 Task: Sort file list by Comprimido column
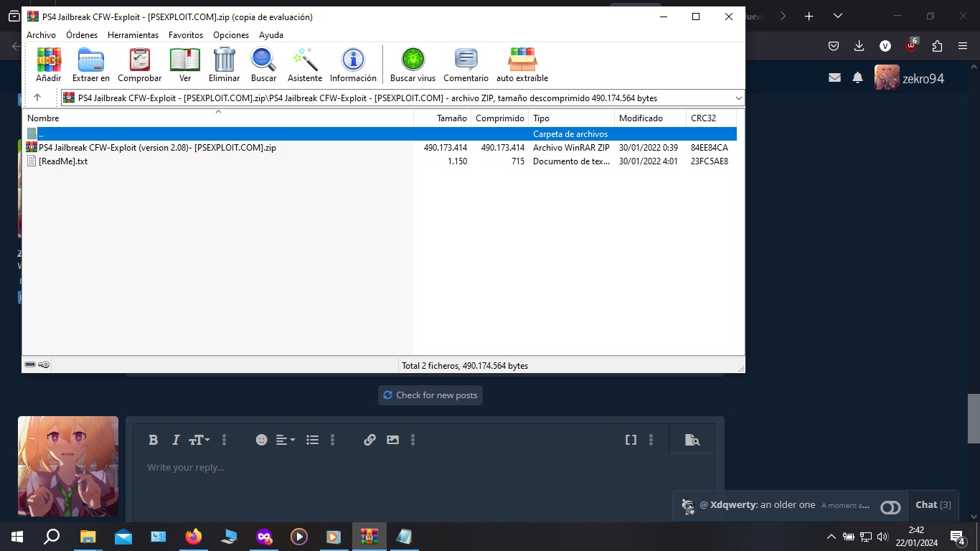click(499, 118)
